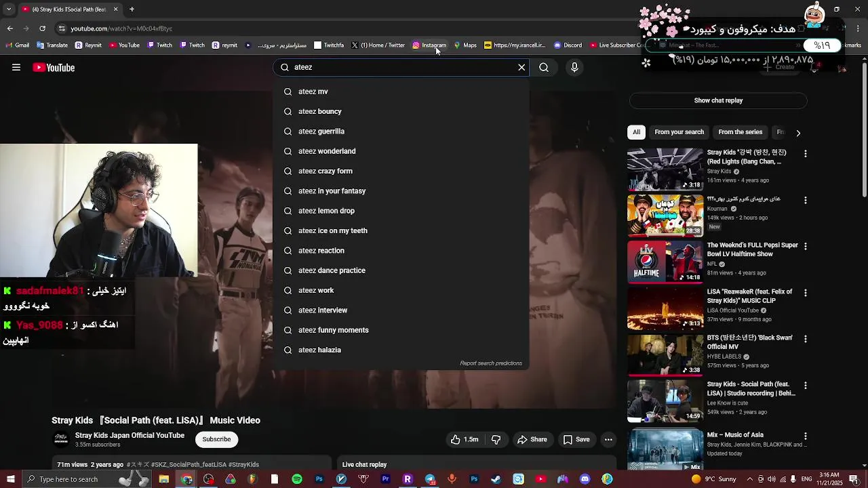
Task: Save the video to a playlist
Action: pos(576,439)
